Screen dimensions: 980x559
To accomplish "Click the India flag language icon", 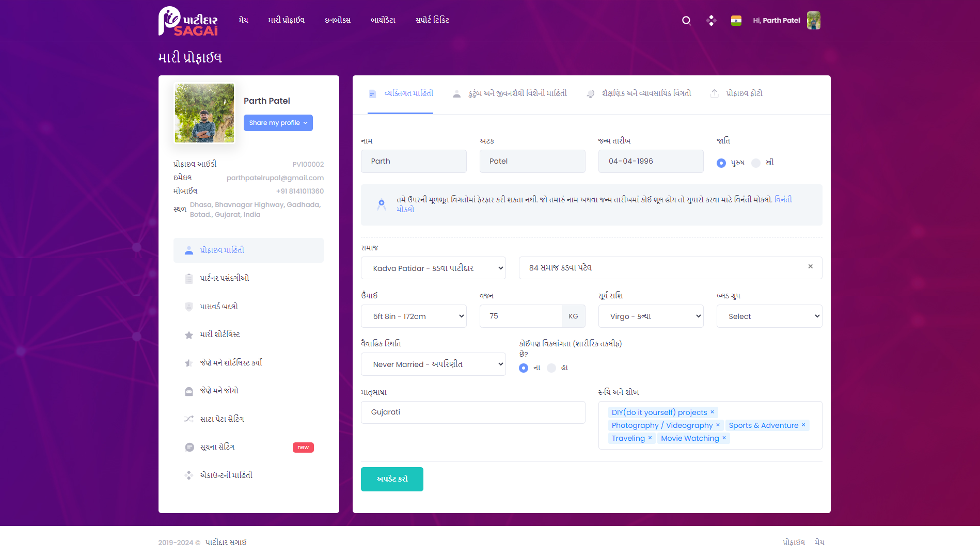I will [736, 21].
